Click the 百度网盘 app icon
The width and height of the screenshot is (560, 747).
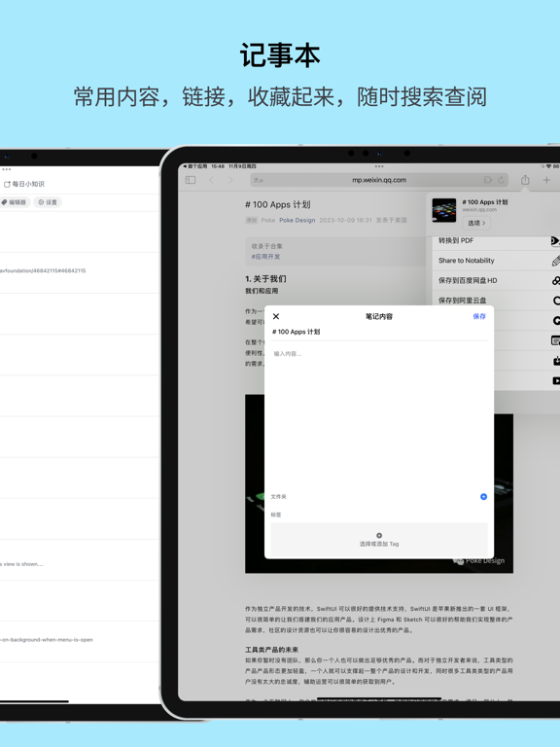556,280
